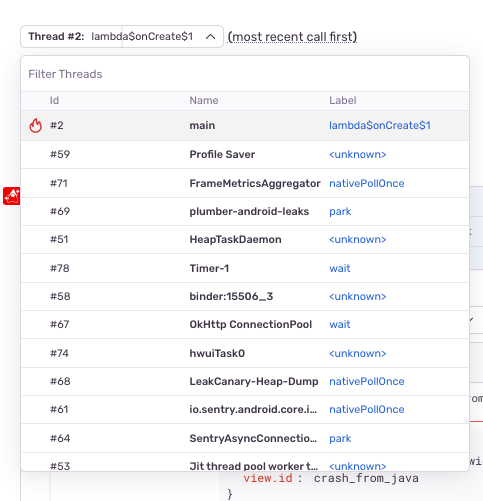Click the crashed-thread flame icon on #2
483x501 pixels.
click(x=35, y=126)
